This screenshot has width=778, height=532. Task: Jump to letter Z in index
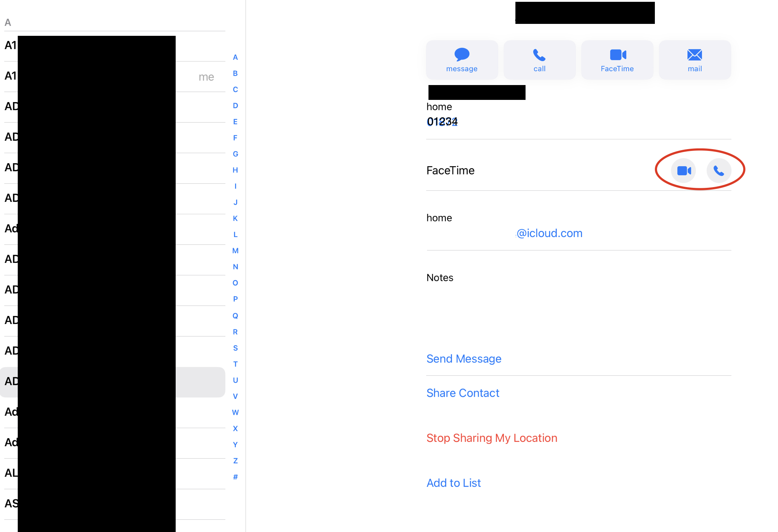[235, 461]
